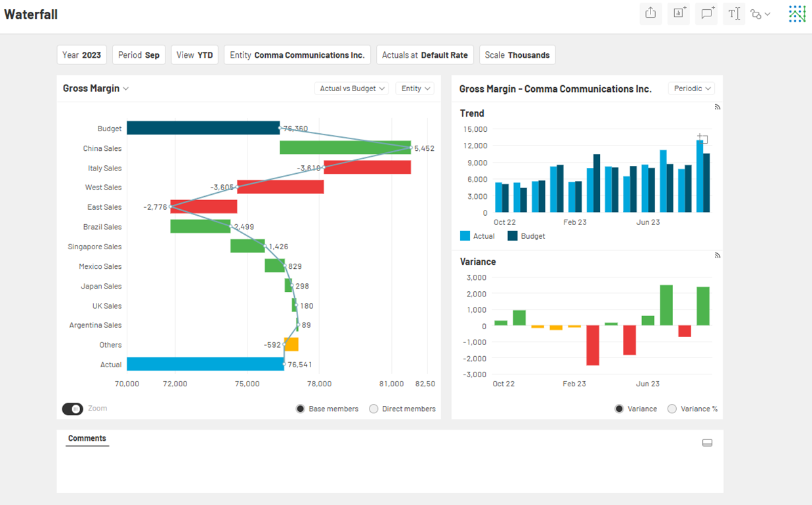Open the Actual vs Budget dropdown
This screenshot has height=505, width=812.
pyautogui.click(x=351, y=89)
